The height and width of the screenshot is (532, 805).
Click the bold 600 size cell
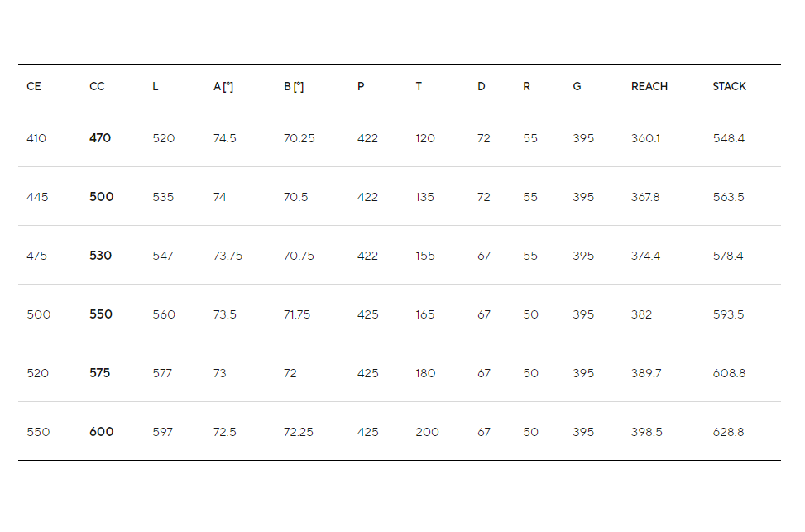tap(102, 432)
